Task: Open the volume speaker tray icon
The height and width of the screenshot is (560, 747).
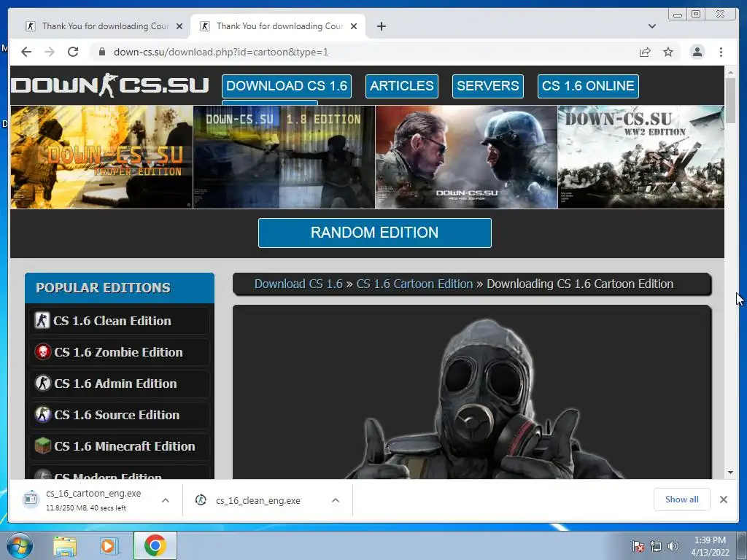Action: click(x=673, y=546)
